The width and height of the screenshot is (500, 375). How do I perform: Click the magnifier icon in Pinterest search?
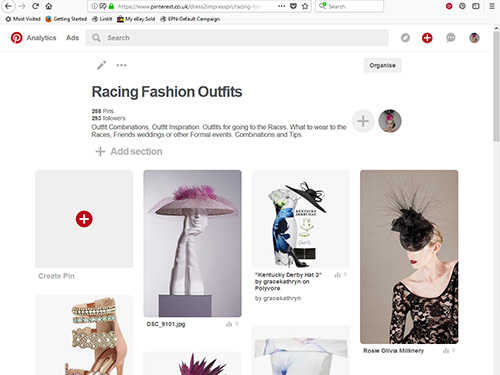(96, 38)
